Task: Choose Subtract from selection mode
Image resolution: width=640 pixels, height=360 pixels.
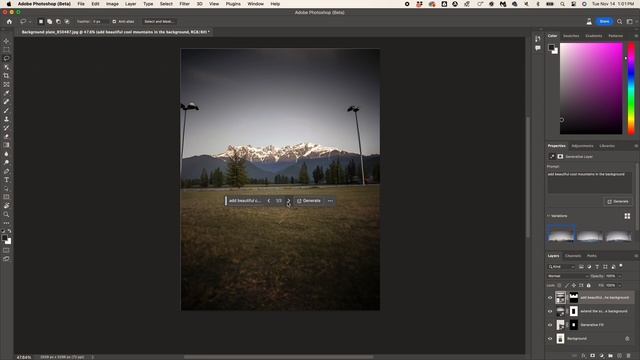Action: 58,21
